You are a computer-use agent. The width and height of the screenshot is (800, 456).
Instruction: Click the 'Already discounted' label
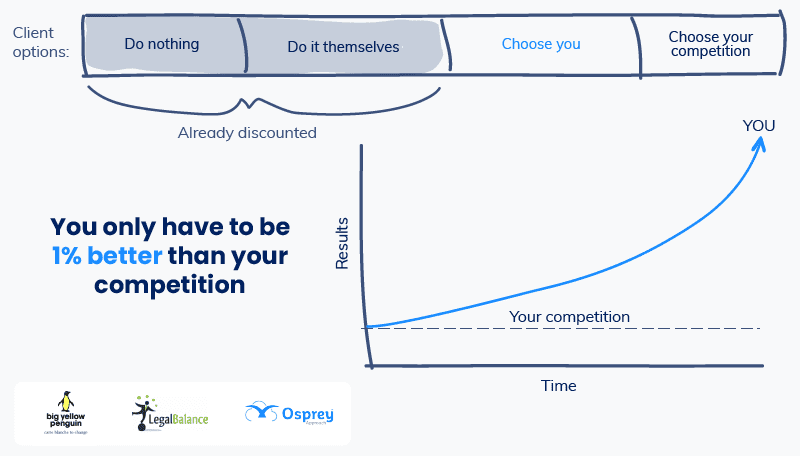click(x=247, y=133)
